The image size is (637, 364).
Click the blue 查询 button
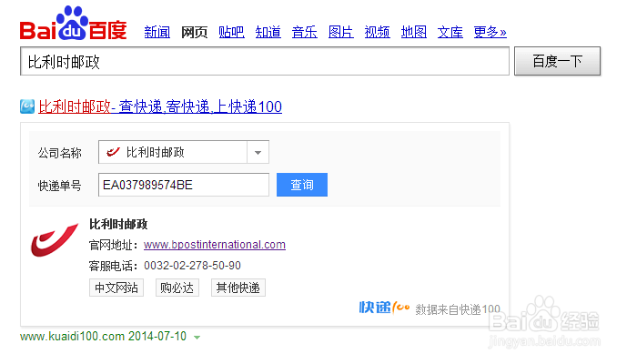[x=302, y=185]
